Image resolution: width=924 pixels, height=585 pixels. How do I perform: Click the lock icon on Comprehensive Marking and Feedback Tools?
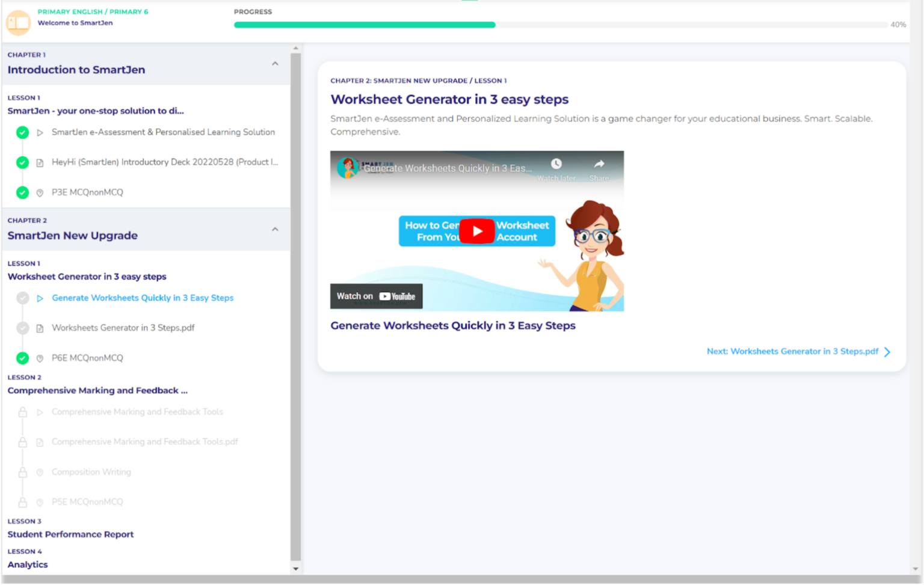tap(23, 412)
